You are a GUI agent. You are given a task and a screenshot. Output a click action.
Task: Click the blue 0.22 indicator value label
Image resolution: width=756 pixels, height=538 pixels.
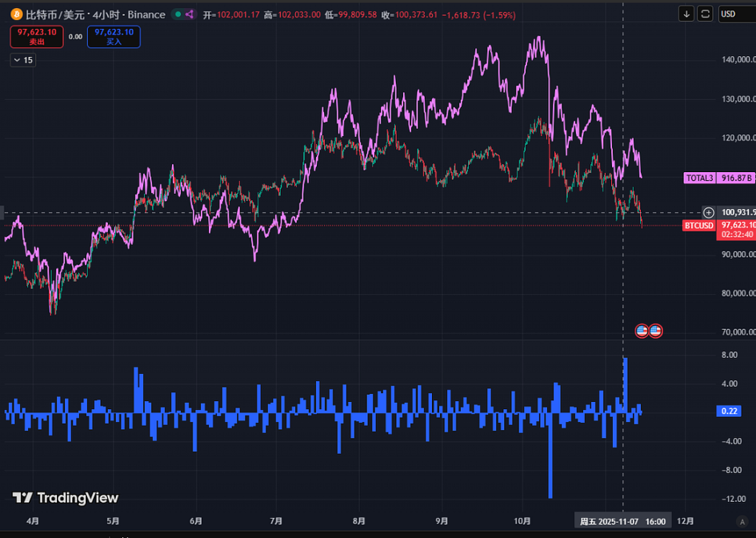click(729, 411)
